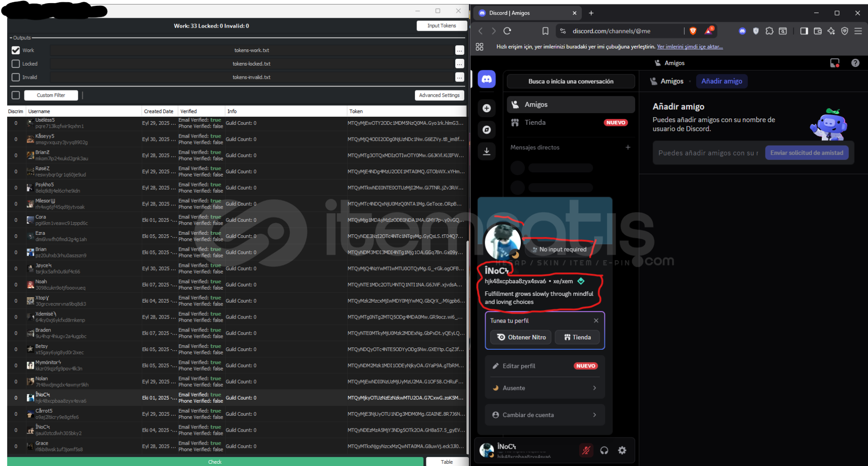Open Discord user settings gear
868x466 pixels.
pyautogui.click(x=622, y=450)
